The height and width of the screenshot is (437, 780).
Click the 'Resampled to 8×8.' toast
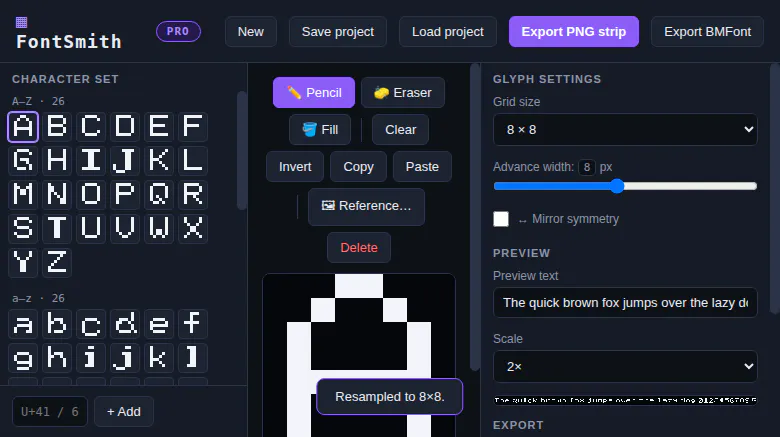tap(390, 397)
